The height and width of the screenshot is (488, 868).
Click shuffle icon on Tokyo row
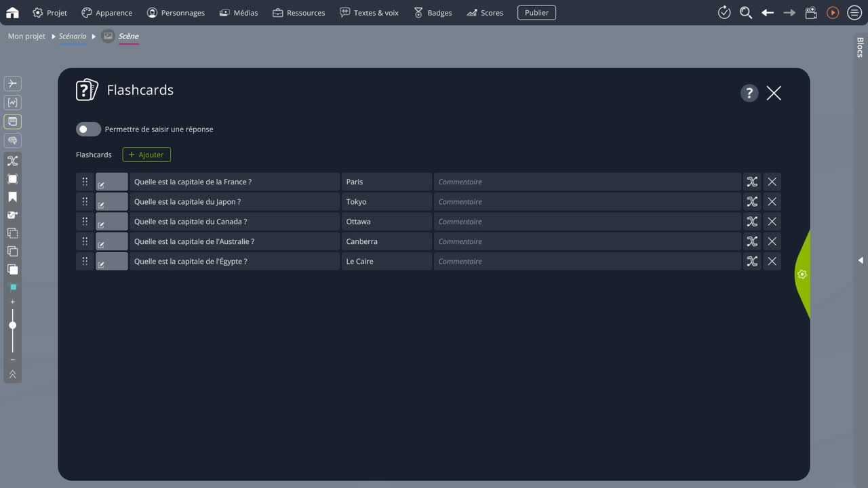752,201
